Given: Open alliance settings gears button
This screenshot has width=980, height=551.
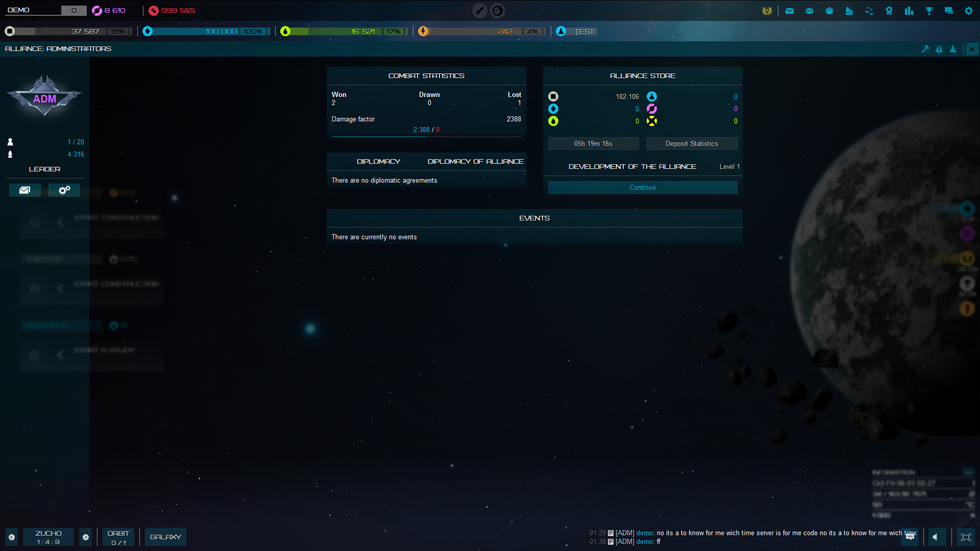Looking at the screenshot, I should point(64,190).
